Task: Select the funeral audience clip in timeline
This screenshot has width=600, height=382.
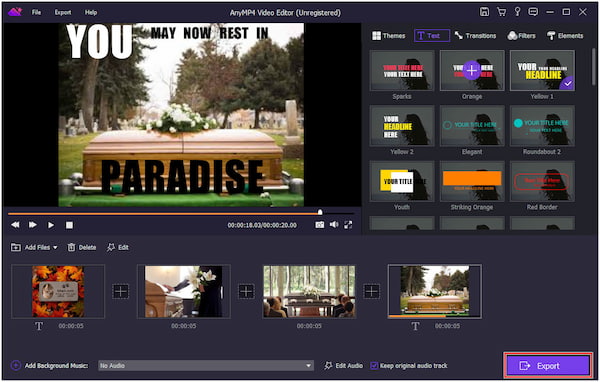Action: (309, 291)
